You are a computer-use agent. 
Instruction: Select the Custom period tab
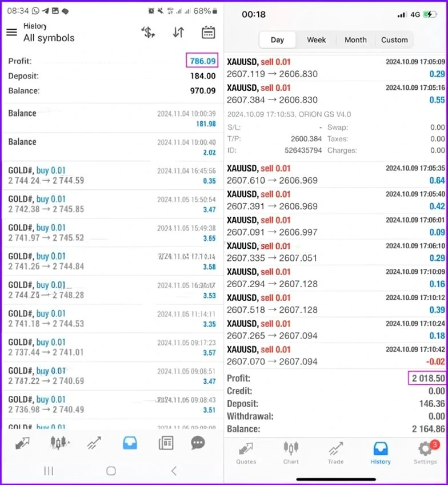pos(394,40)
